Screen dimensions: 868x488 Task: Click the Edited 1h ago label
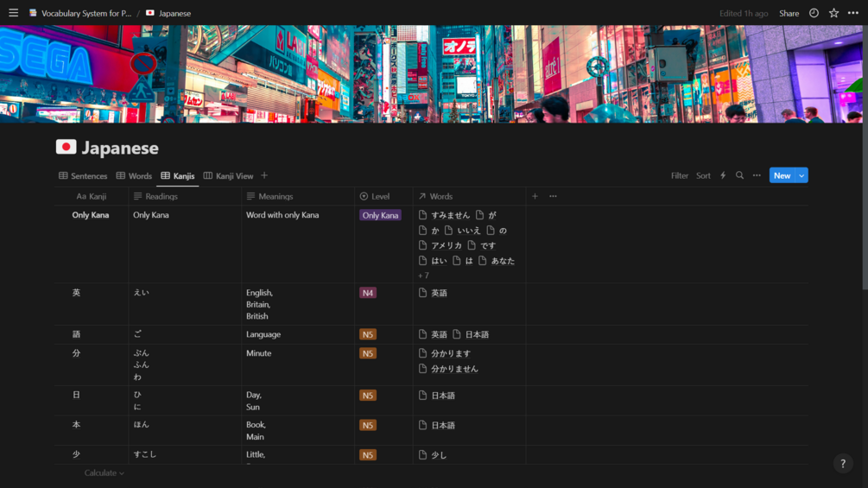(x=744, y=13)
